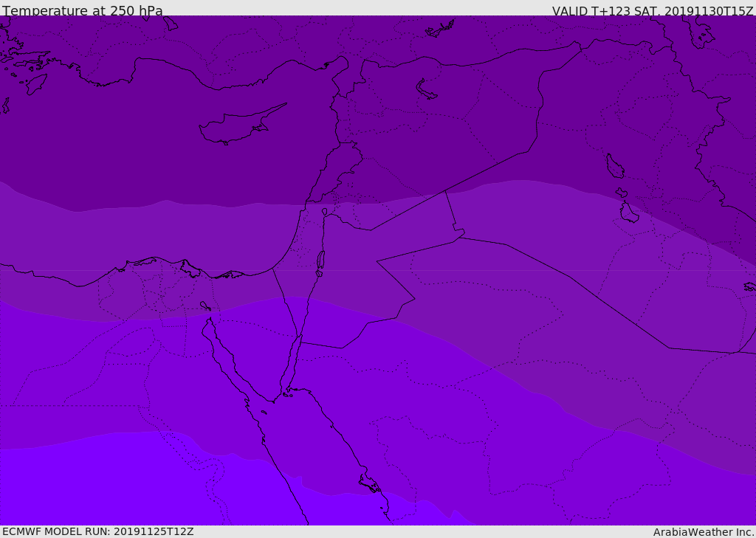Click the Dead Sea outline on the map

(x=320, y=261)
